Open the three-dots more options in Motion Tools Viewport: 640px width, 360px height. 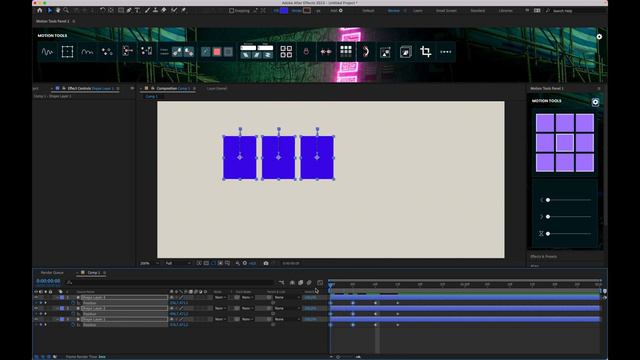click(446, 52)
